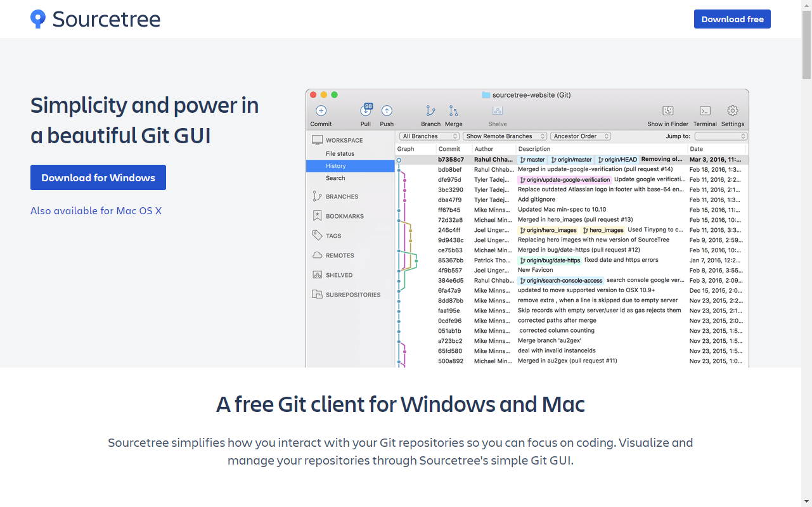Click the Commit plus icon
This screenshot has height=507, width=812.
coord(321,111)
